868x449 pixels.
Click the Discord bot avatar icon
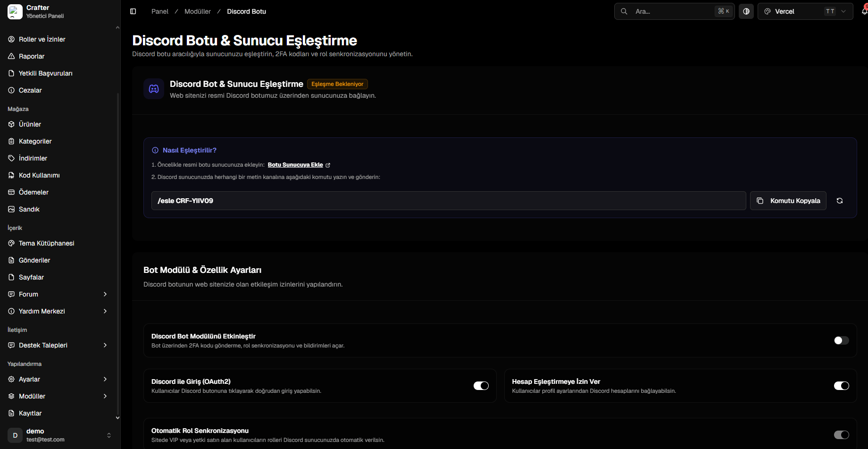pyautogui.click(x=154, y=89)
